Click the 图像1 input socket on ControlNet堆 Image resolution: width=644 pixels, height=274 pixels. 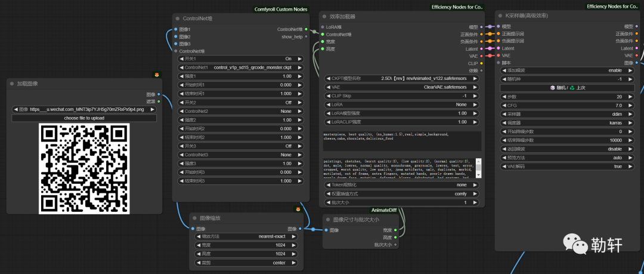(x=176, y=29)
